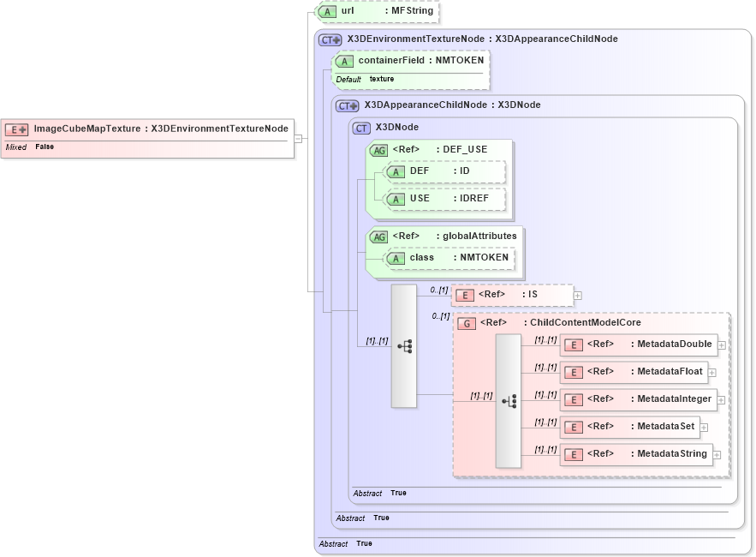The image size is (756, 557).
Task: Expand the MetadataSet element reference
Action: tap(704, 428)
